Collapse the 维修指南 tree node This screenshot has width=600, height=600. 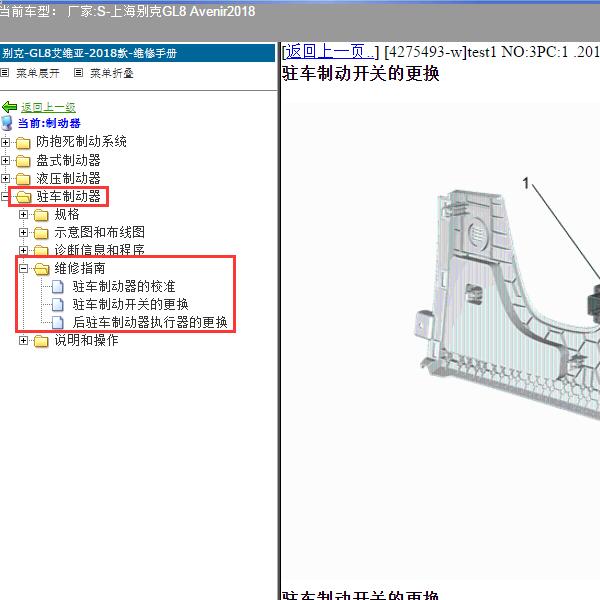23,268
